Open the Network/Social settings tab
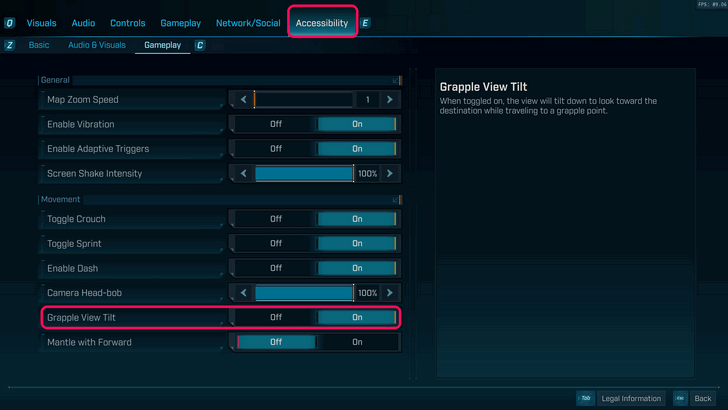The height and width of the screenshot is (410, 728). (248, 23)
